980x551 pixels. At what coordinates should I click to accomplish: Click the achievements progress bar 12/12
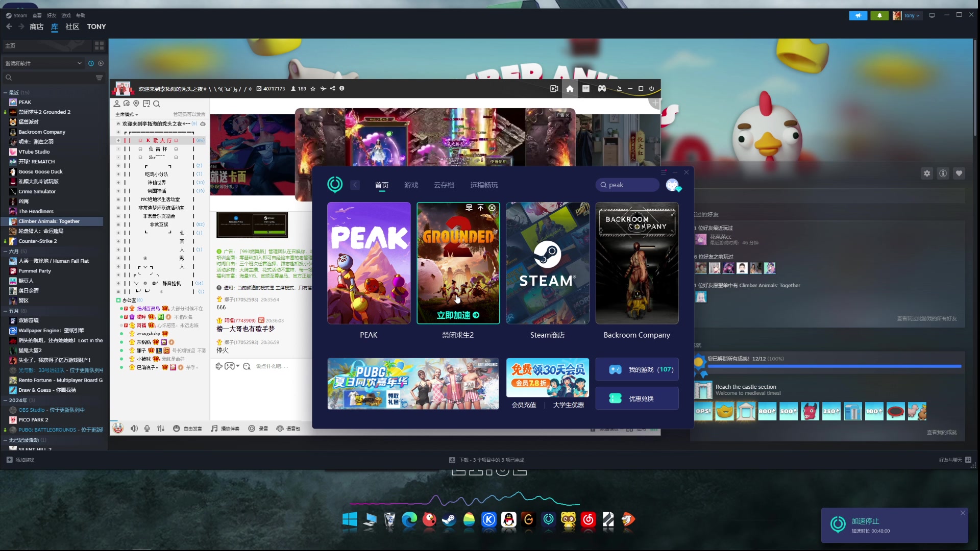[x=835, y=366]
